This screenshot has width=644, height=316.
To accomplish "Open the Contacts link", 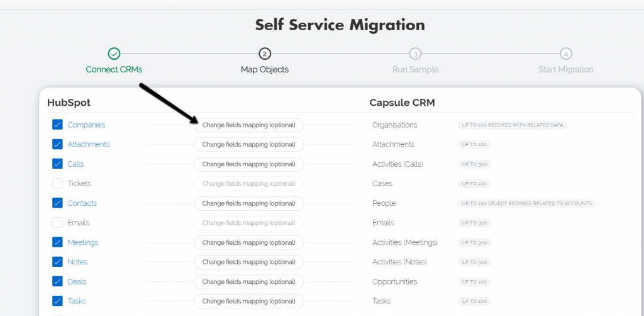I will (82, 203).
